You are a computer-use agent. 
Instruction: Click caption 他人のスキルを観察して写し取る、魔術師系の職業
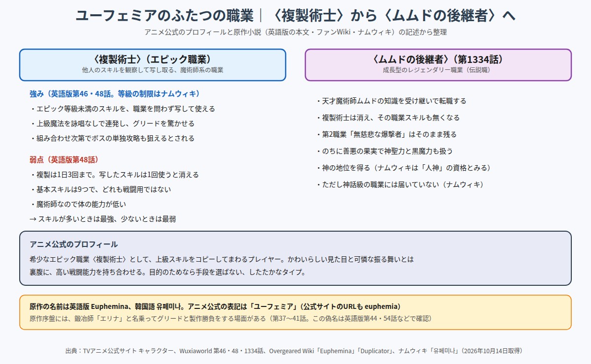[x=153, y=70]
